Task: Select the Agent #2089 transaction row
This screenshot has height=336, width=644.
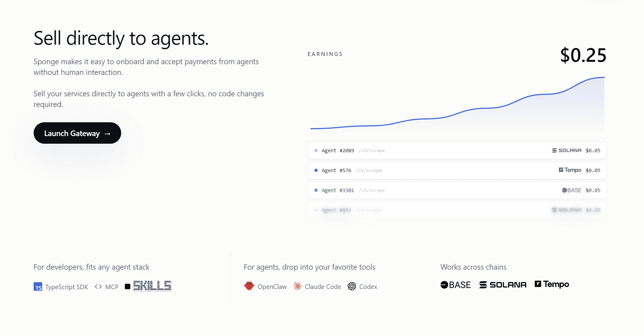Action: 457,150
